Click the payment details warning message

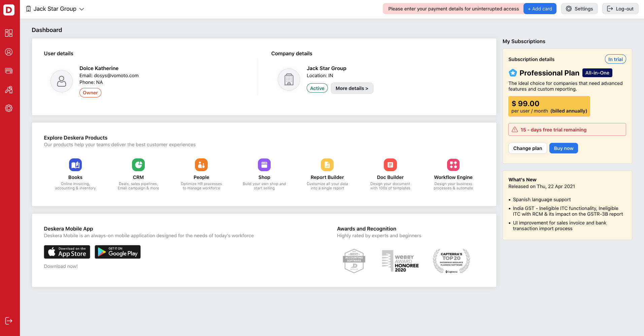pyautogui.click(x=453, y=9)
